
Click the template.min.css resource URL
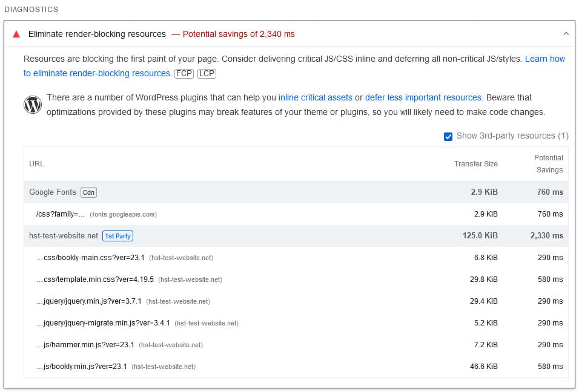[95, 279]
